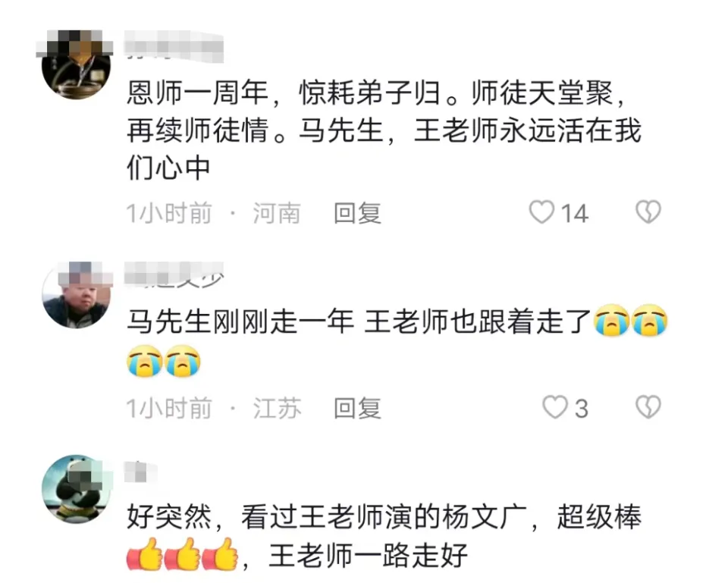Open the first commenter's blurred username
The height and width of the screenshot is (583, 728).
click(x=174, y=46)
